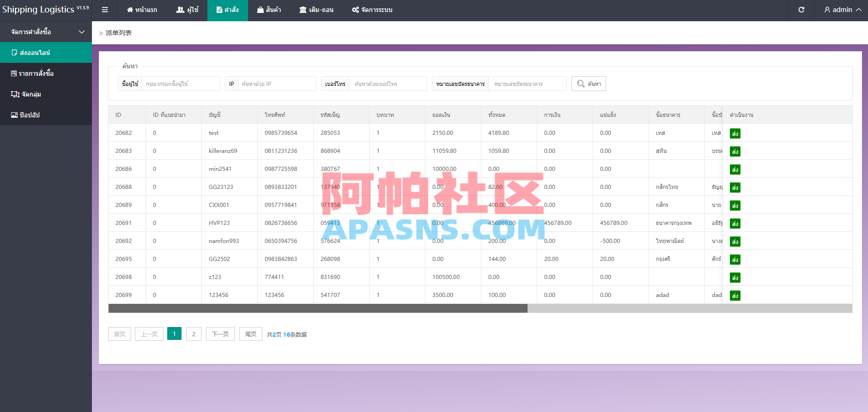
Task: Click the green ส่ง button for order 20692
Action: (x=735, y=242)
